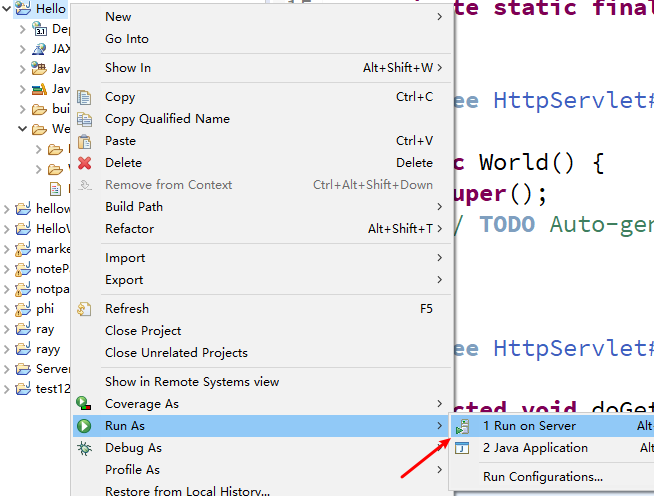654x496 pixels.
Task: Open the Export submenu
Action: point(263,280)
